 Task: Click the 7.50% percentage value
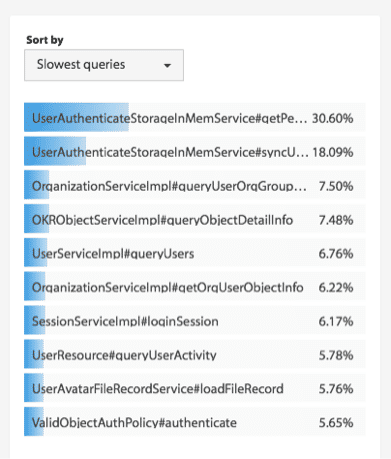(336, 186)
